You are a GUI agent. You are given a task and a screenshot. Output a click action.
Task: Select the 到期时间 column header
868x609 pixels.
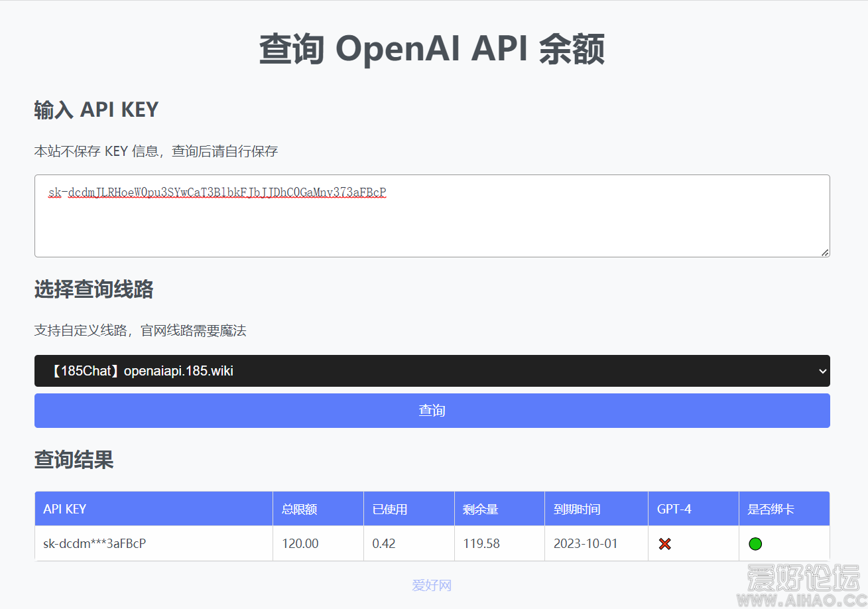click(597, 509)
